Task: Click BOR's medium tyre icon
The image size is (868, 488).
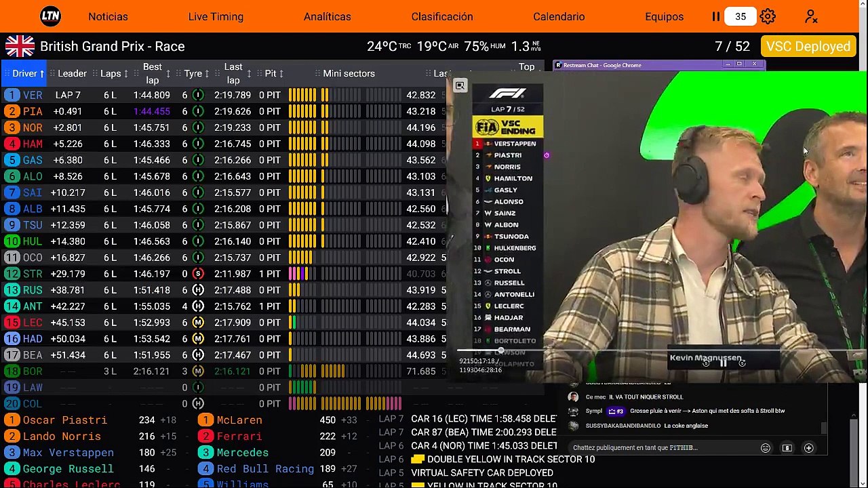Action: click(198, 371)
